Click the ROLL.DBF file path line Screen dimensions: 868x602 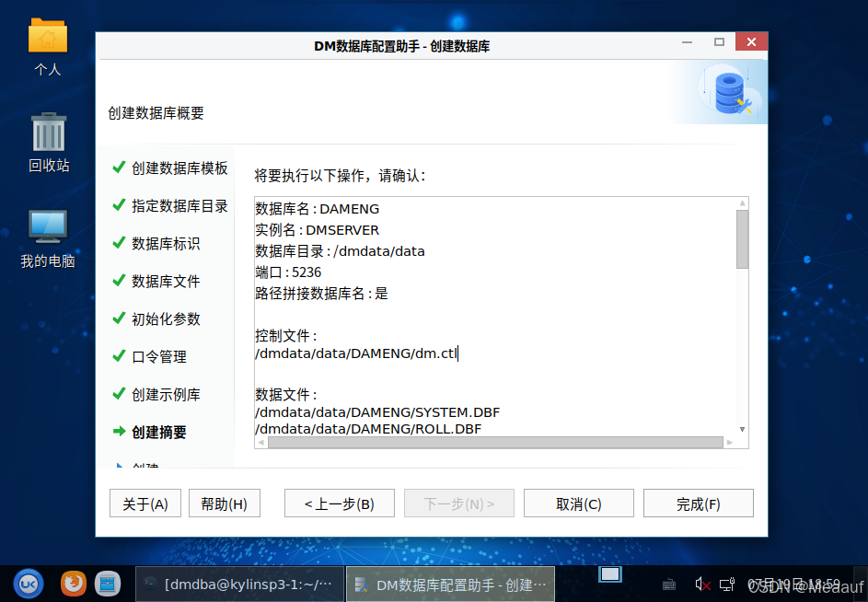pyautogui.click(x=368, y=429)
